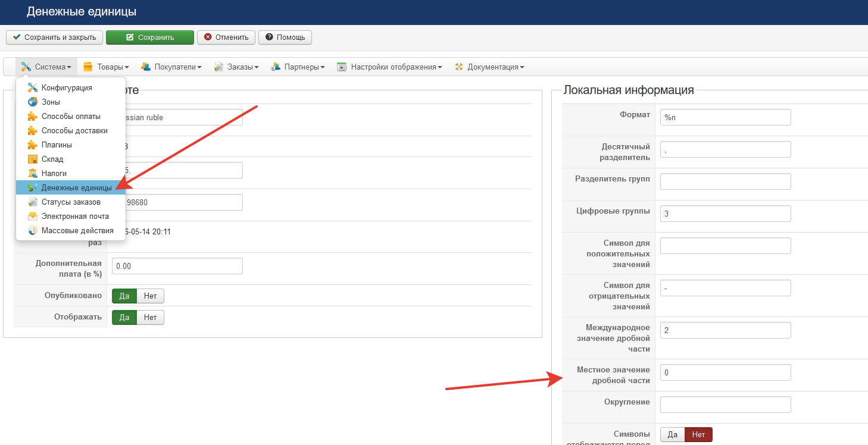Screen dimensions: 868x445
Task: Open Склад from the Система menu
Action: 71,159
